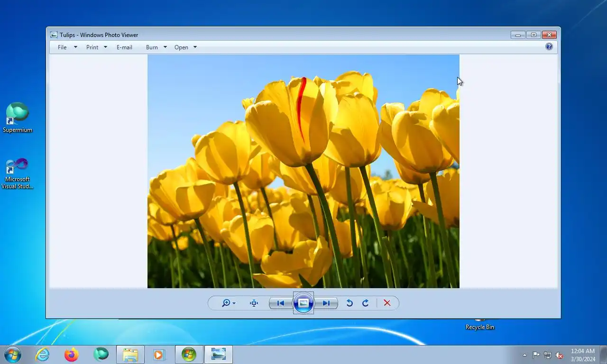Open the Print menu
The height and width of the screenshot is (364, 607).
(92, 47)
